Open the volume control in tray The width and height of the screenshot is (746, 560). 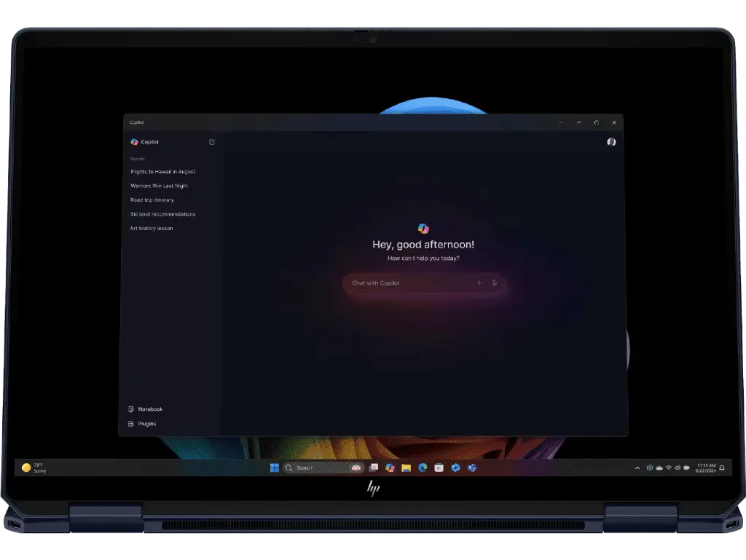(x=677, y=468)
